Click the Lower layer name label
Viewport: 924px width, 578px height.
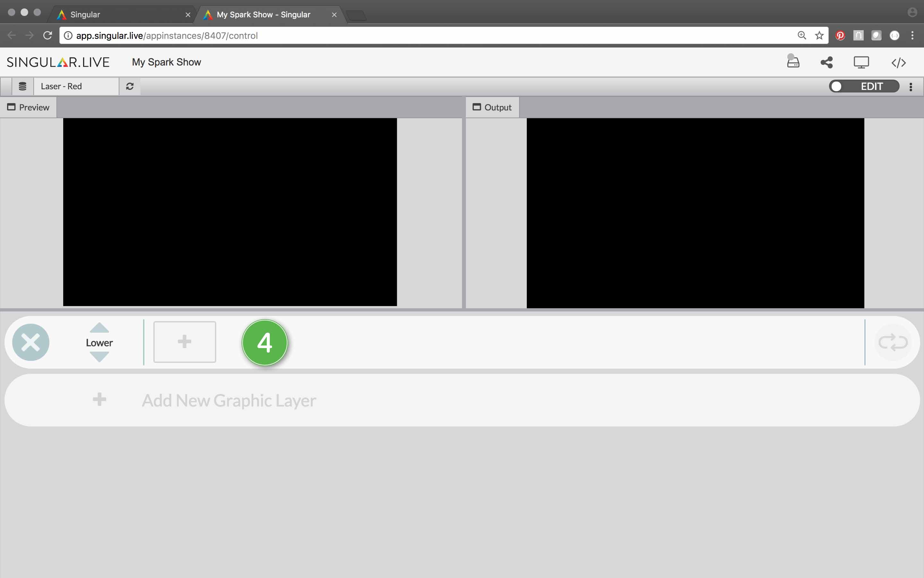tap(99, 343)
